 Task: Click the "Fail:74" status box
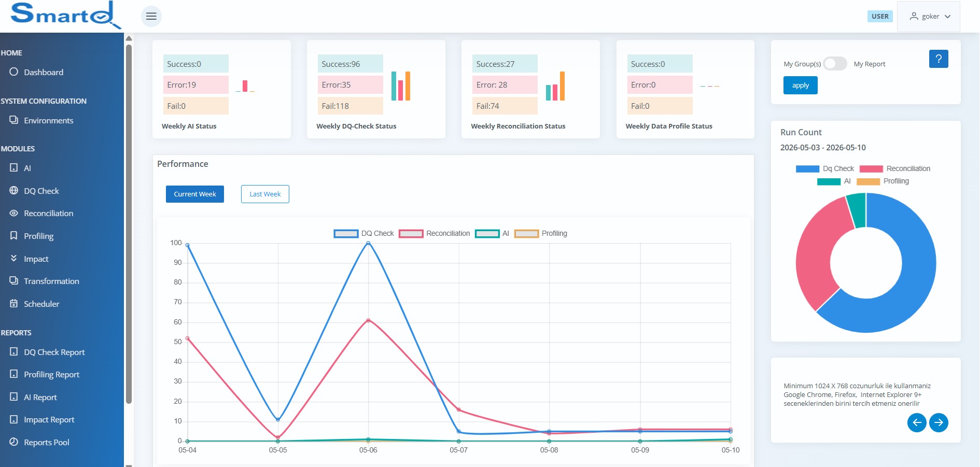pyautogui.click(x=505, y=106)
